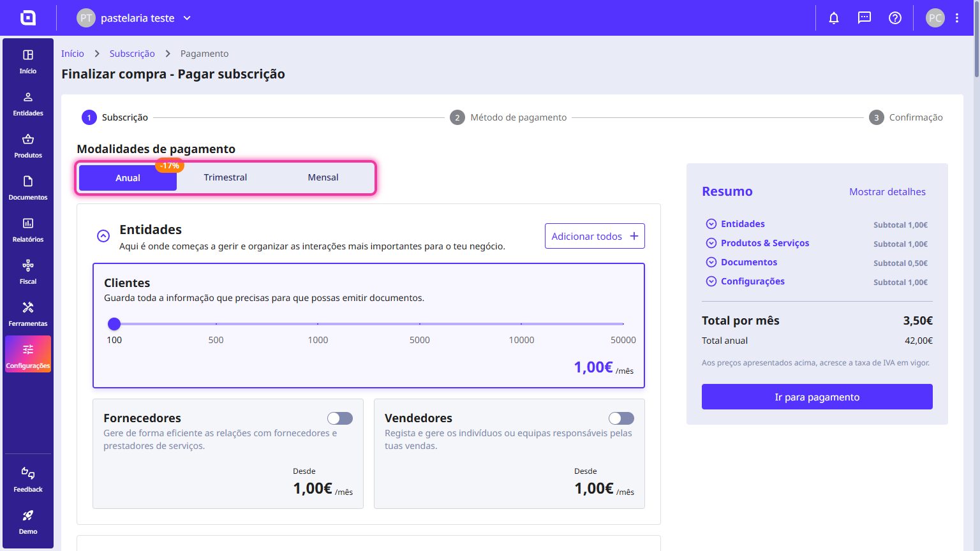Click the plus icon in Adicionar todos
Viewport: 980px width, 551px height.
click(634, 236)
